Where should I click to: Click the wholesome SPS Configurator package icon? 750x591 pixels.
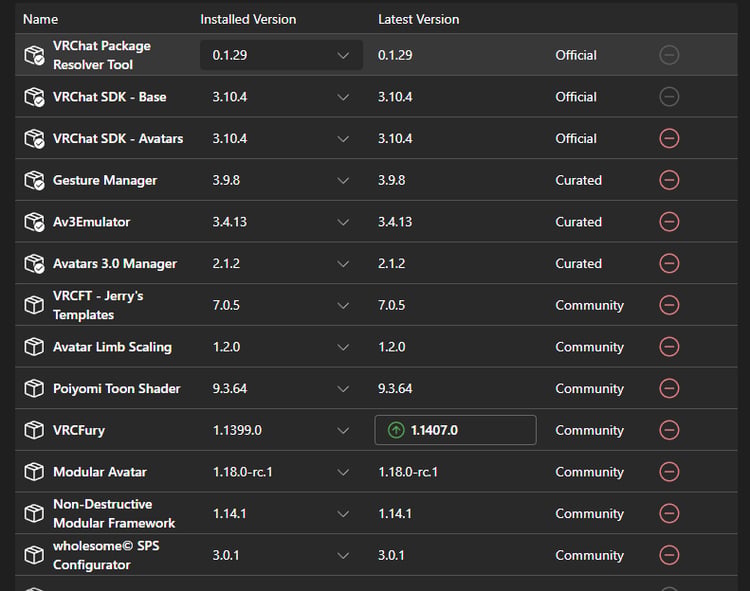tap(34, 555)
